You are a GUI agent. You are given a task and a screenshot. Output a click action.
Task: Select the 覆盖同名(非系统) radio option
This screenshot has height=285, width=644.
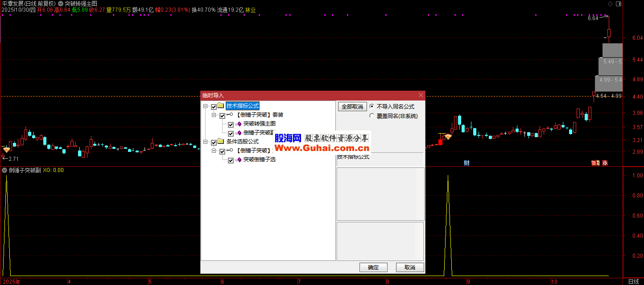pyautogui.click(x=372, y=116)
